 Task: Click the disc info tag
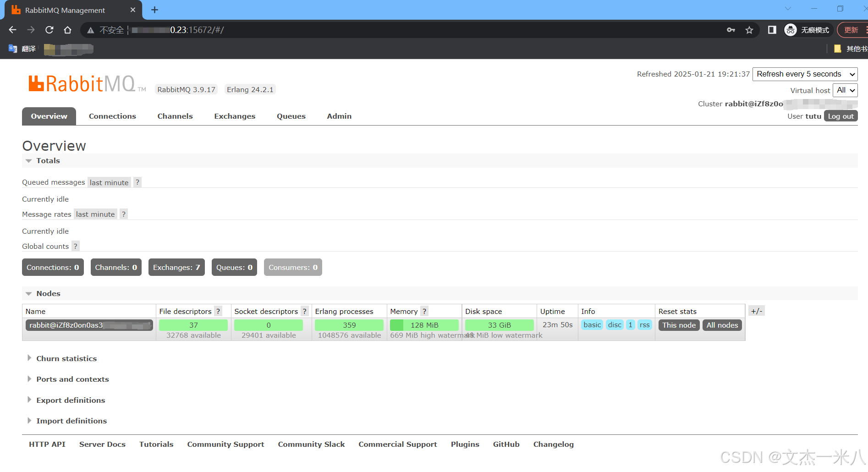coord(615,324)
